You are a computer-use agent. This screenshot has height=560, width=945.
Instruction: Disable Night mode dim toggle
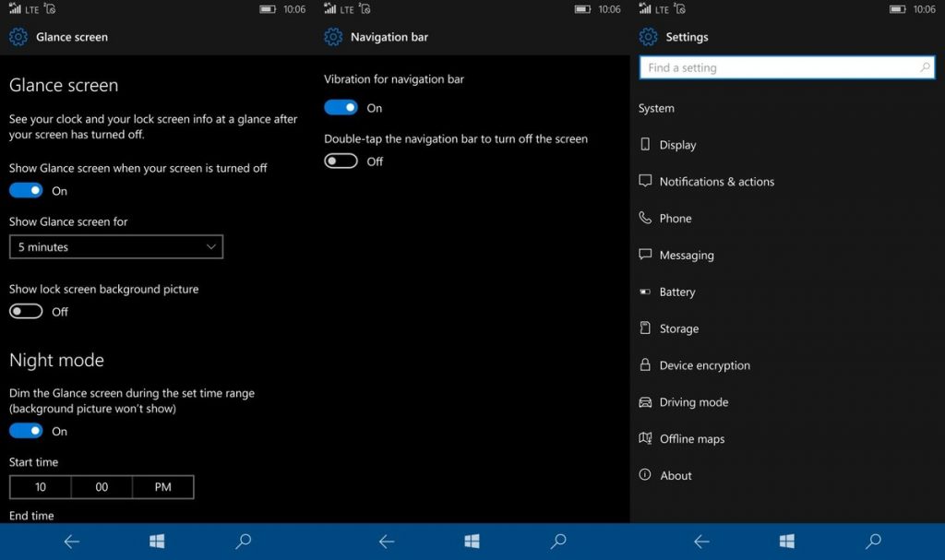(26, 431)
